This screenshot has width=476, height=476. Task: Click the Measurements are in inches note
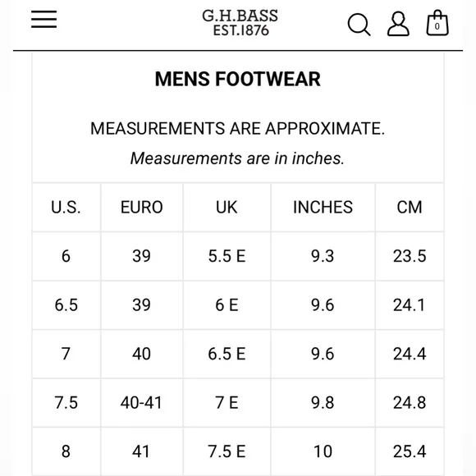(x=237, y=158)
